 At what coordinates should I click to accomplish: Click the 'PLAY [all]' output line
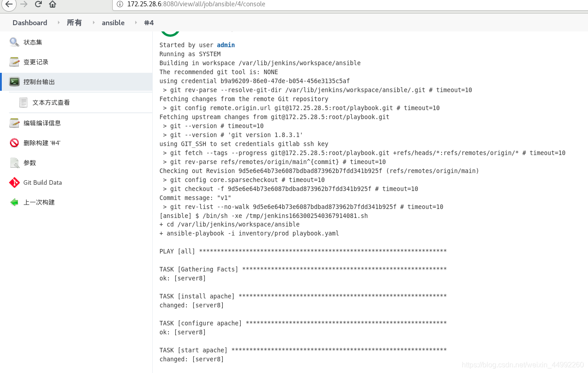click(x=303, y=251)
